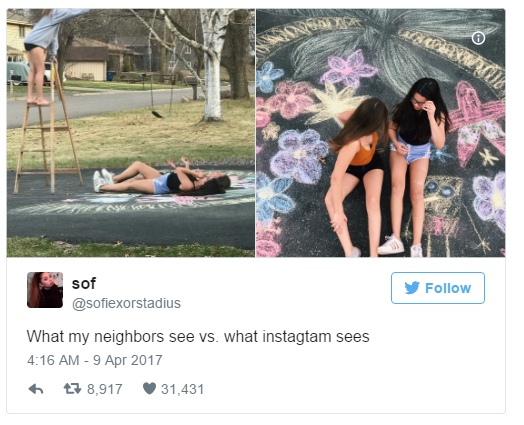Open the sof profile avatar
Viewport: 524px width, 425px height.
pyautogui.click(x=45, y=290)
